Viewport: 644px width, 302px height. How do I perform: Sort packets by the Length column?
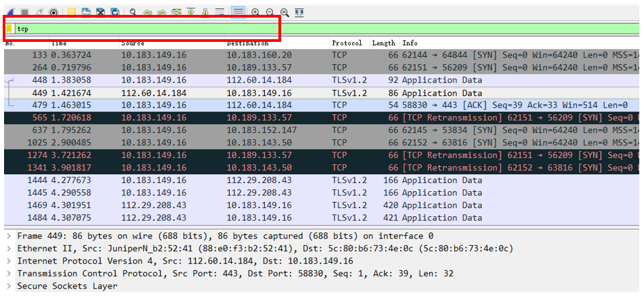[x=383, y=43]
